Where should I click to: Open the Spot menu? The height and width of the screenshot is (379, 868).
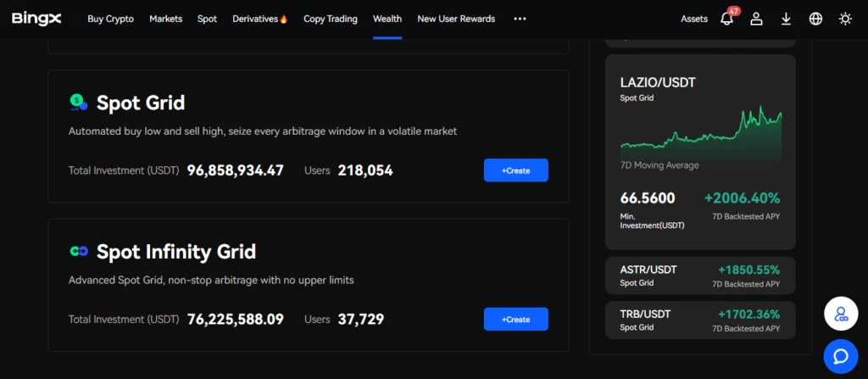207,19
